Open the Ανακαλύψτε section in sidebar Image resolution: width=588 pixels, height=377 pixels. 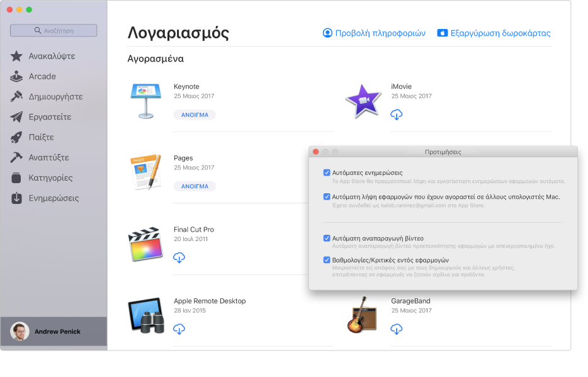(x=43, y=56)
